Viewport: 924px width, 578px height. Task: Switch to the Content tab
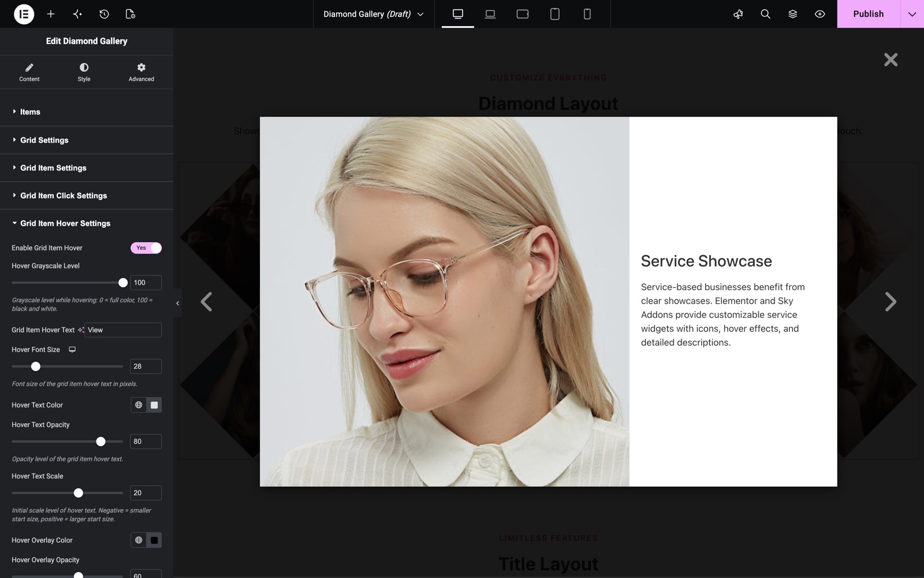click(x=29, y=72)
